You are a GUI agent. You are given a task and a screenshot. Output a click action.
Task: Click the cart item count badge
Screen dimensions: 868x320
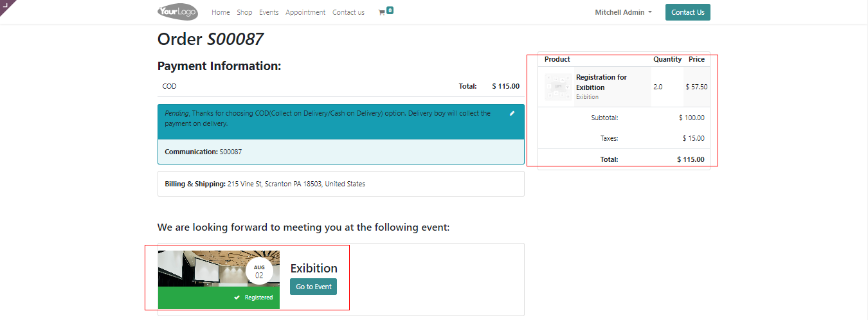click(x=390, y=10)
